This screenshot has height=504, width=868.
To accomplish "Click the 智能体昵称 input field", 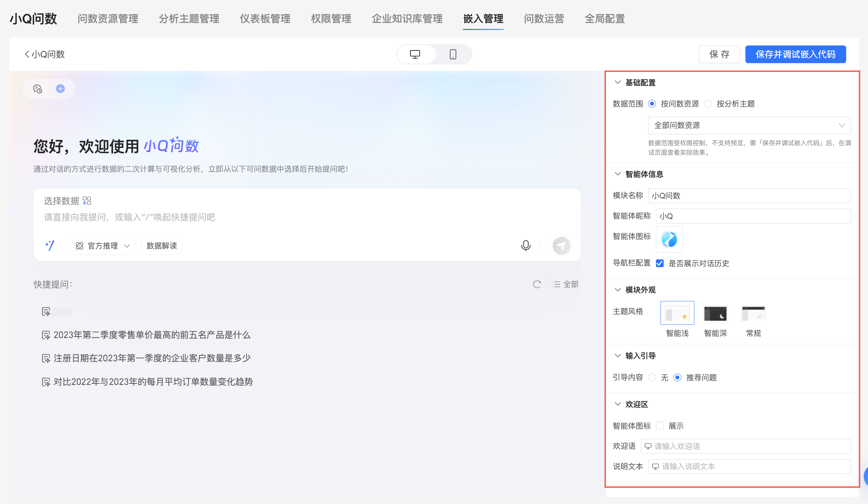I will (753, 216).
